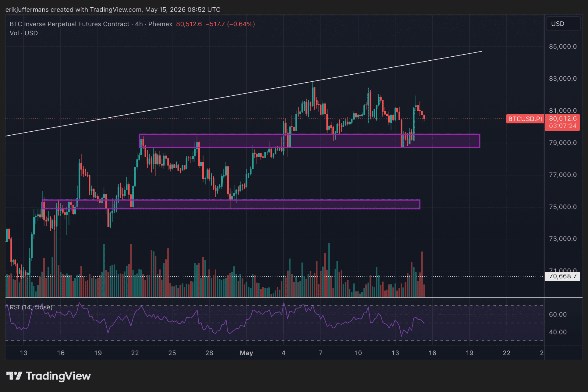Select the lower purple support zone rectangle
Image resolution: width=588 pixels, height=392 pixels.
tap(231, 204)
